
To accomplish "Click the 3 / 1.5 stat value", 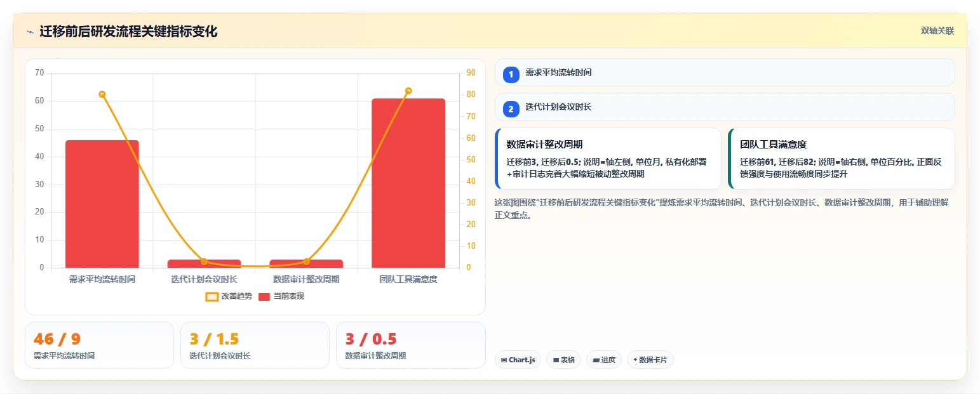I will pyautogui.click(x=214, y=339).
